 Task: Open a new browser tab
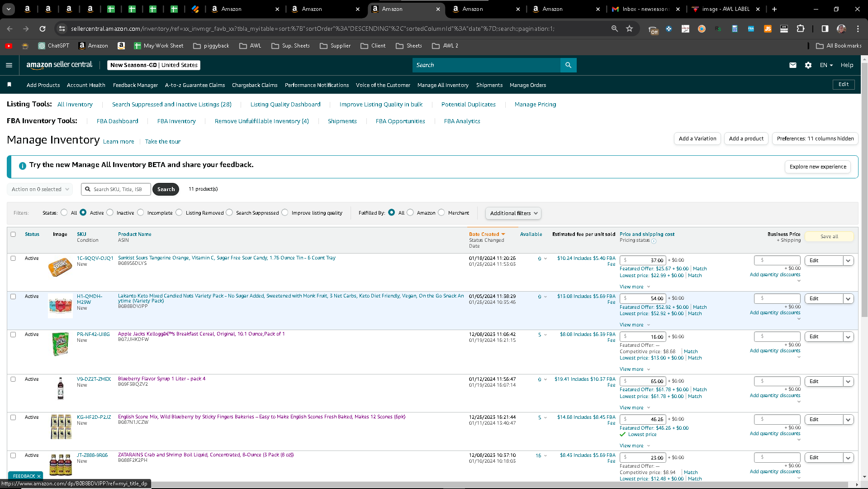774,9
